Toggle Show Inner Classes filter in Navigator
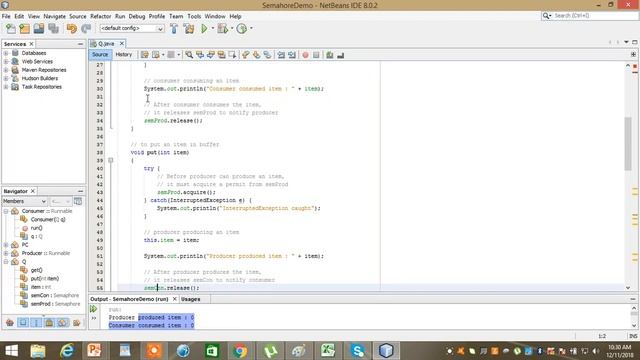Image resolution: width=640 pixels, height=360 pixels. 62,323
